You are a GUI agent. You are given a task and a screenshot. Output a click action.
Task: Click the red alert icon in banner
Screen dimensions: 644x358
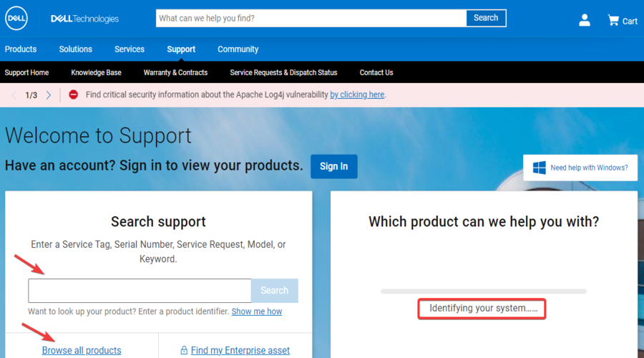point(73,95)
